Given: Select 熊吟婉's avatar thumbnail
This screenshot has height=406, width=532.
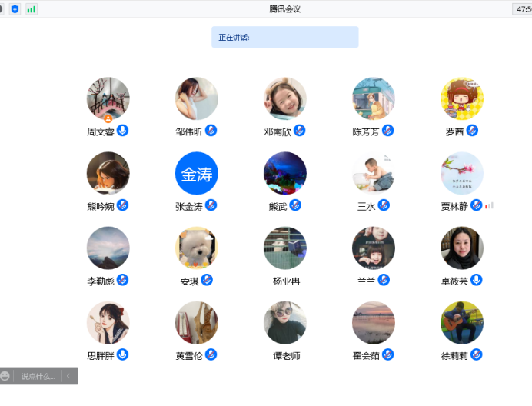Looking at the screenshot, I should 108,173.
